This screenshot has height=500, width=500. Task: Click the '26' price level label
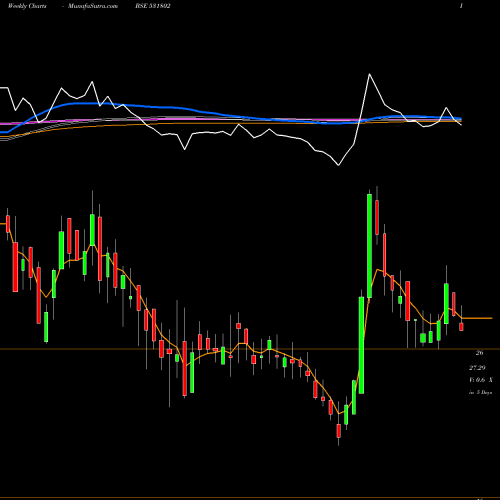(x=479, y=353)
